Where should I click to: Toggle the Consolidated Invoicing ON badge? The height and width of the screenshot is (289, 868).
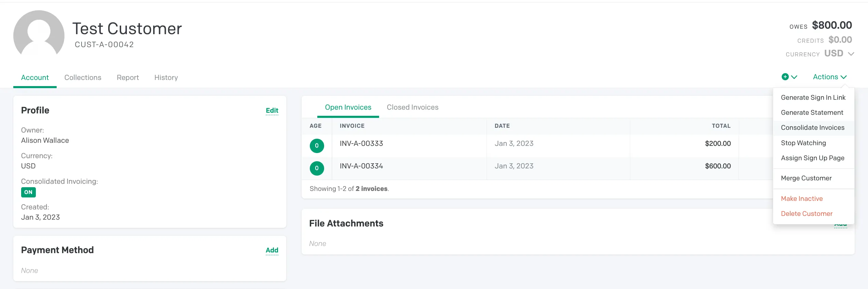pos(28,192)
